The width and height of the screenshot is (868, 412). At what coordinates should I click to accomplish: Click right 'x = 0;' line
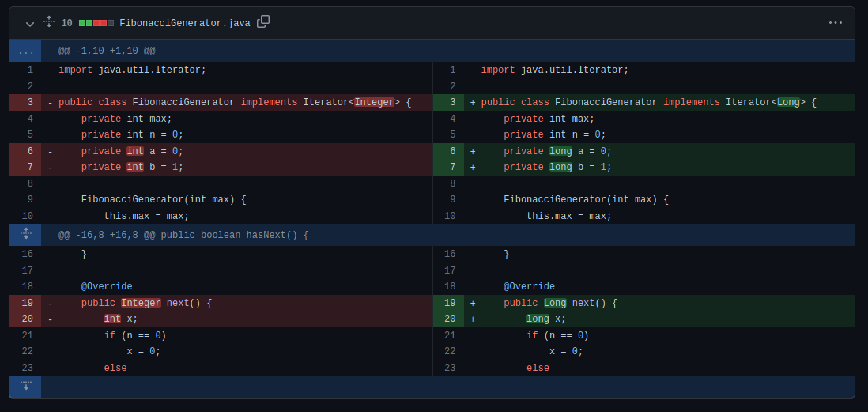click(x=566, y=351)
